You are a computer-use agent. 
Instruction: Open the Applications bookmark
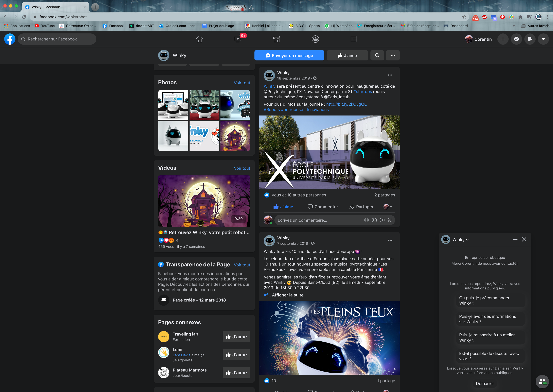coord(17,26)
